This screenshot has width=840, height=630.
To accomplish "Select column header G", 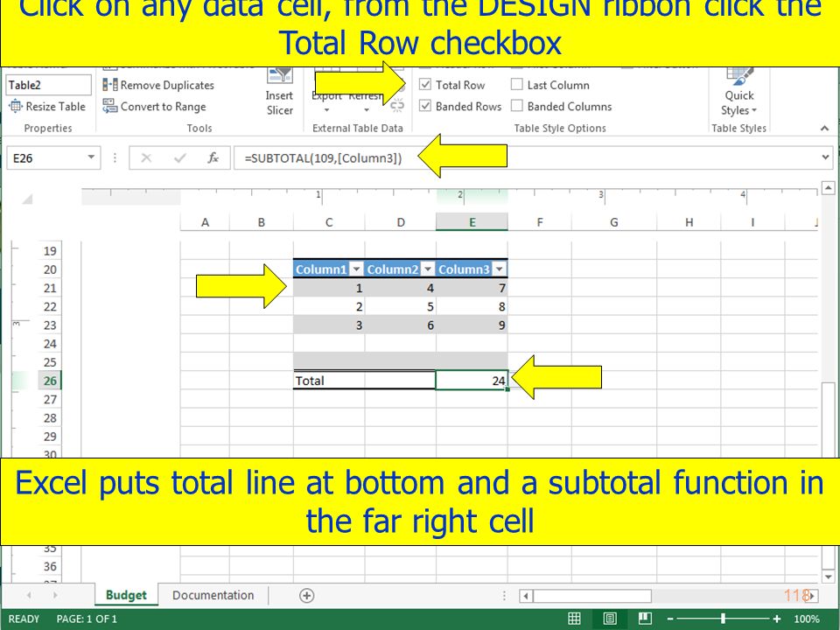I will tap(614, 222).
